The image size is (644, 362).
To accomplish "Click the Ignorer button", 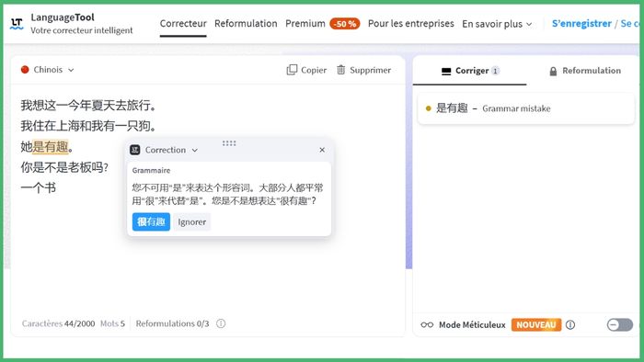I will (191, 221).
